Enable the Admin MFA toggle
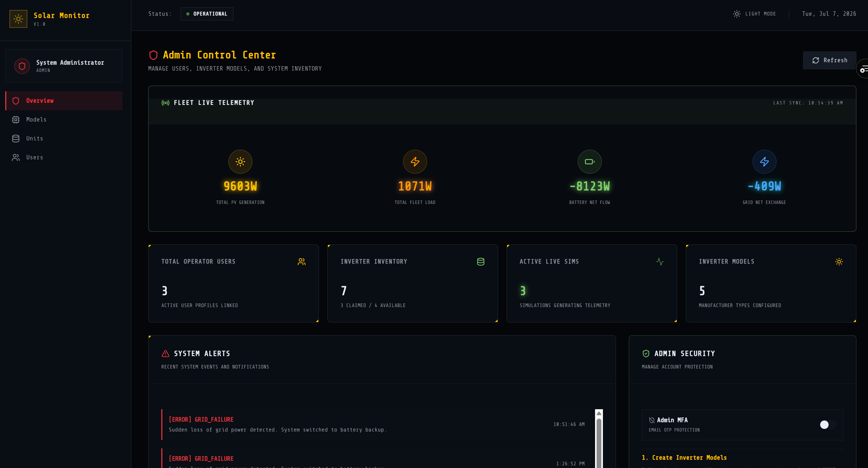868x468 pixels. coord(828,425)
